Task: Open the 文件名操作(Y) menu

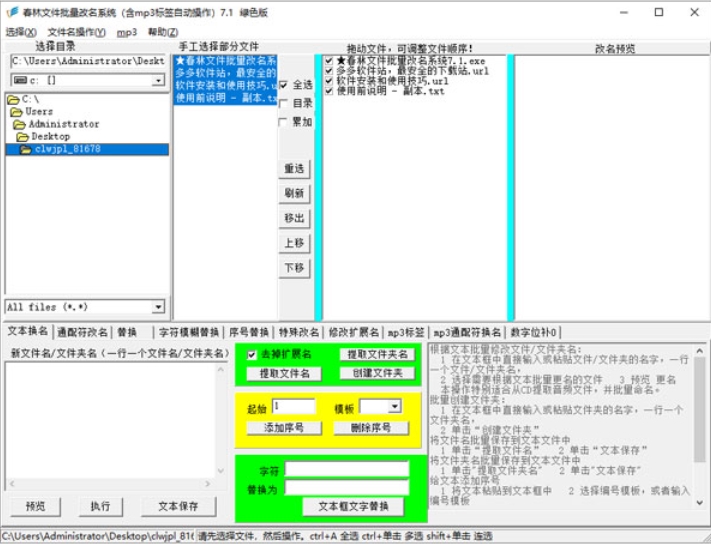Action: [x=76, y=32]
